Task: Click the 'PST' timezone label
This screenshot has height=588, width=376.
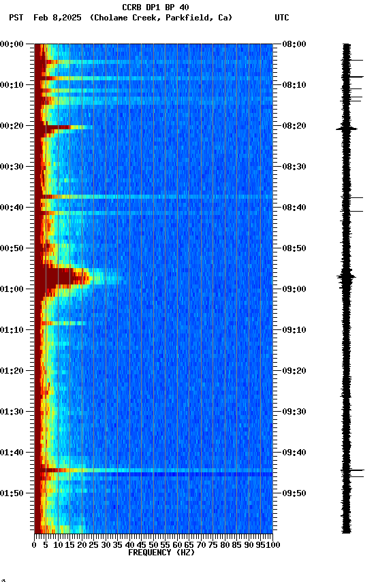Action: [16, 18]
